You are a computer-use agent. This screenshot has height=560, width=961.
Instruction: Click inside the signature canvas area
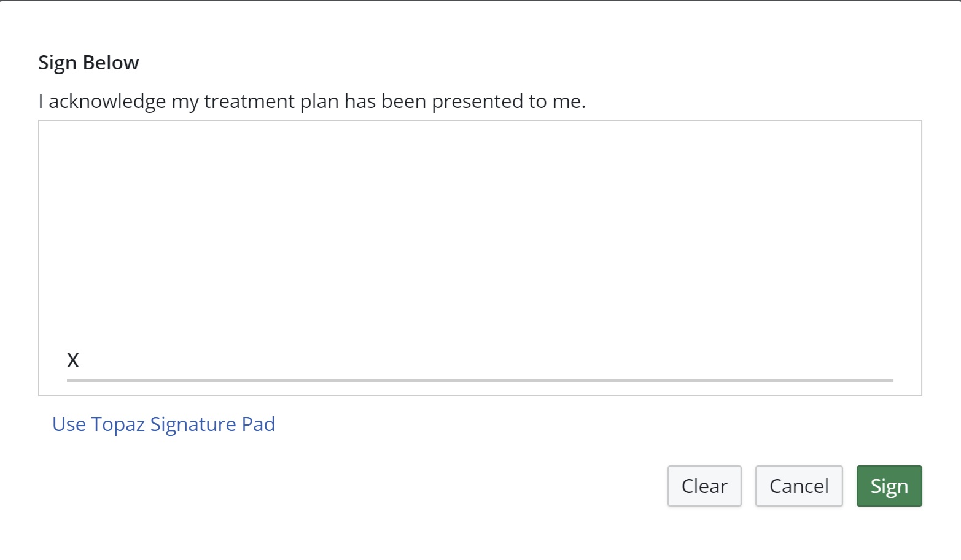tap(480, 246)
